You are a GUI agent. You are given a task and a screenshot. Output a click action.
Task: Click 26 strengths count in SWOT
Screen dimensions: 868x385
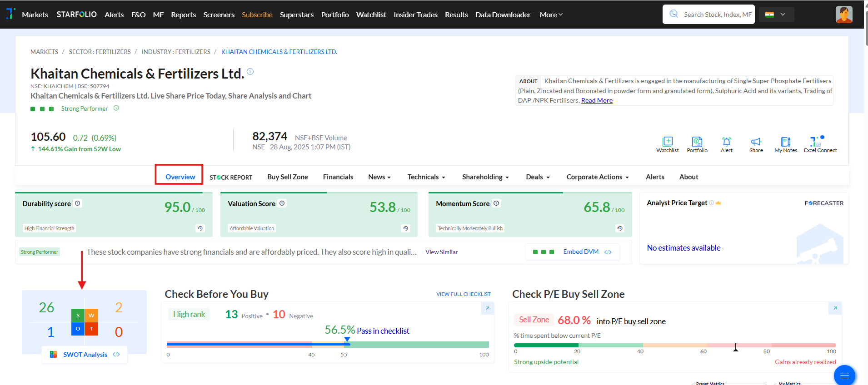[46, 308]
